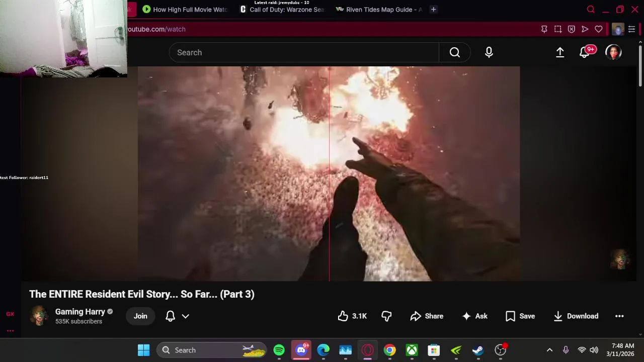Open more actions three-dot menu under video
Viewport: 644px width, 362px height.
click(x=619, y=316)
